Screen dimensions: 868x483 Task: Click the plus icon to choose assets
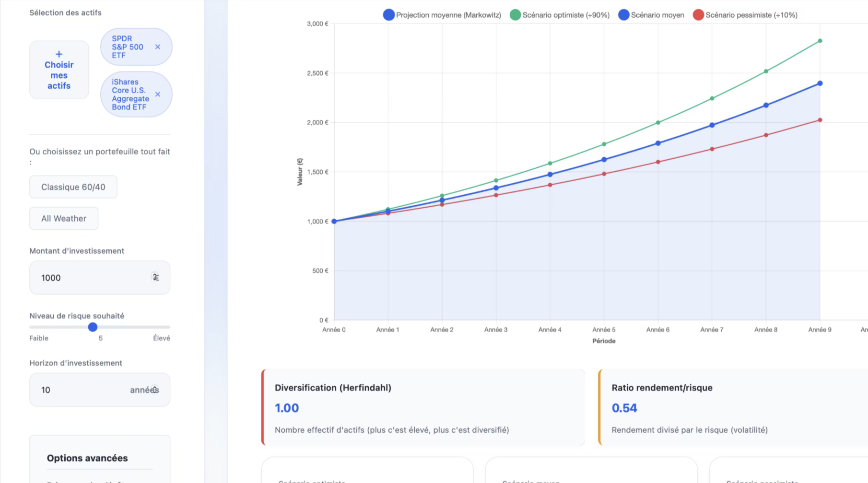(59, 54)
